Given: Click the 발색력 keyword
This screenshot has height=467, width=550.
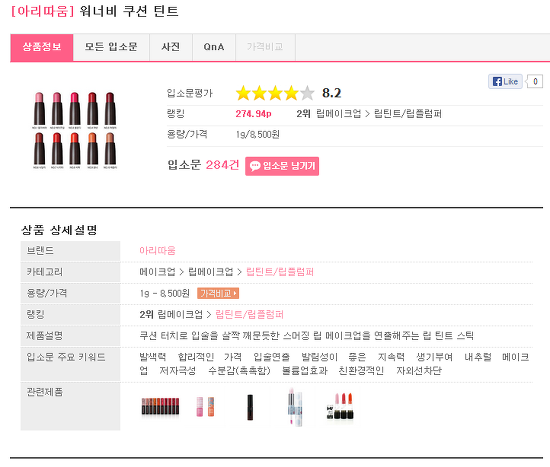Looking at the screenshot, I should pyautogui.click(x=153, y=357).
